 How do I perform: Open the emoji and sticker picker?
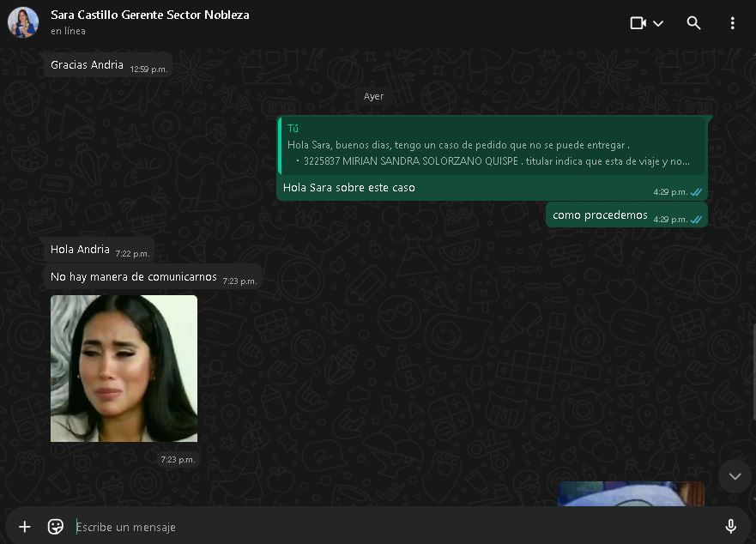56,527
